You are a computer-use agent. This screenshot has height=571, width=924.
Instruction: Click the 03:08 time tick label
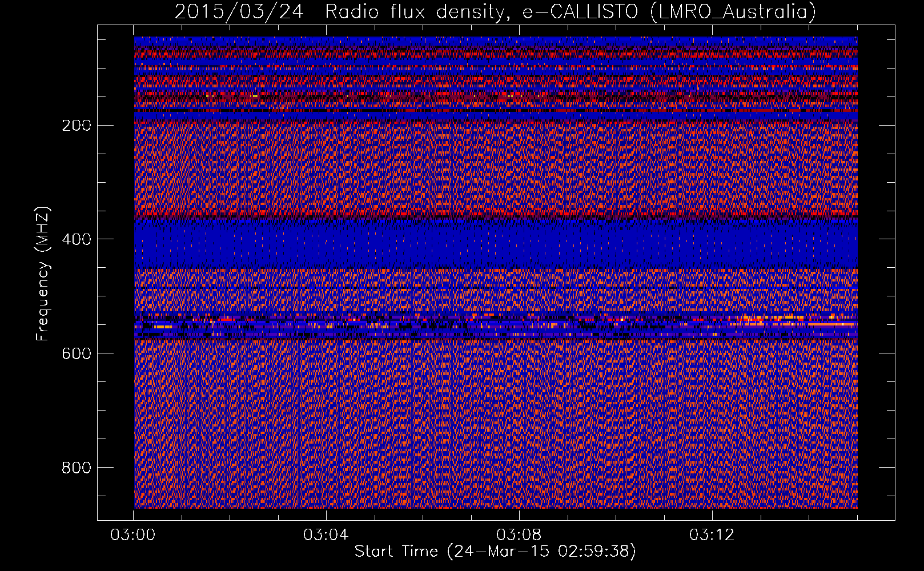(x=519, y=535)
